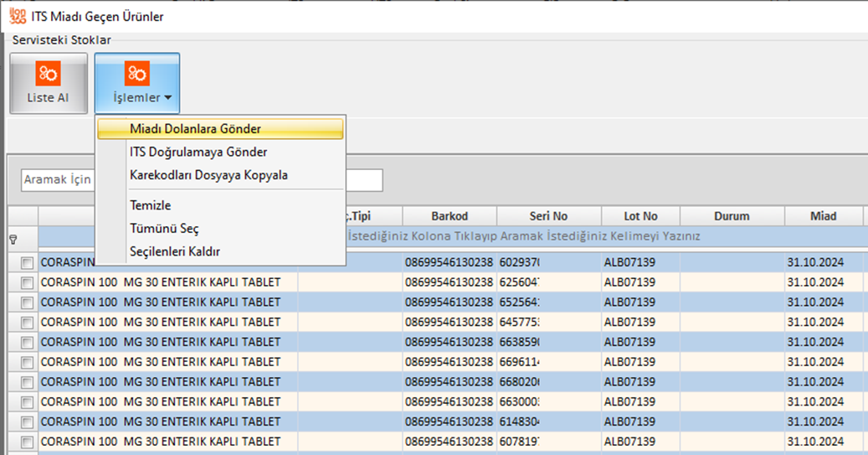Choose ITS Doğrulamaya Gönder option
The width and height of the screenshot is (868, 455).
(198, 152)
